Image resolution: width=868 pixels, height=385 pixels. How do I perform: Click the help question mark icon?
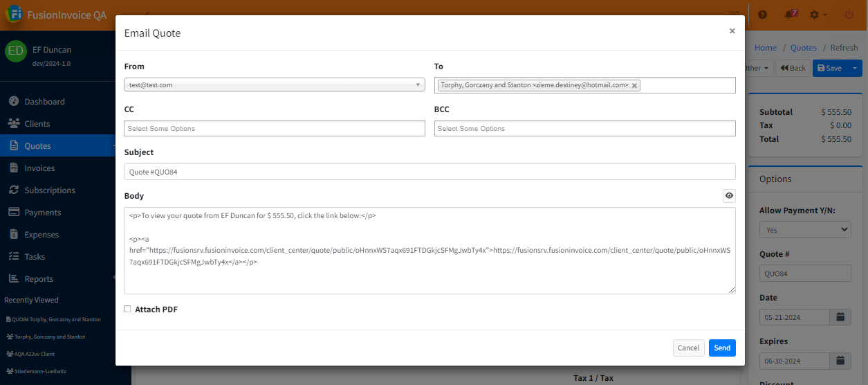click(x=763, y=15)
